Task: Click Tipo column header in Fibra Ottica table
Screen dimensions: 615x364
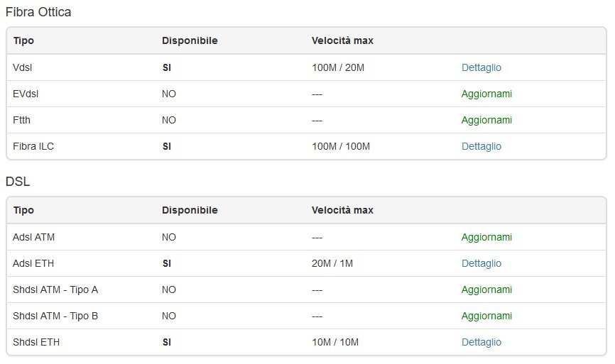Action: 23,40
